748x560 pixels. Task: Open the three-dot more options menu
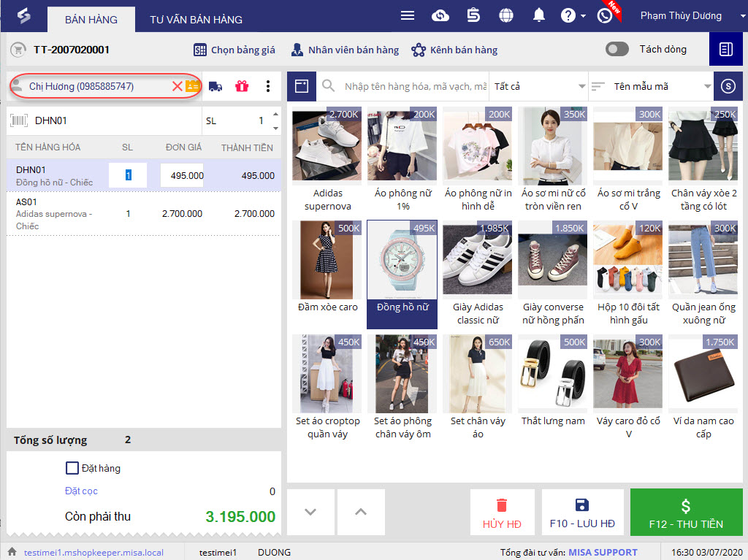coord(268,86)
